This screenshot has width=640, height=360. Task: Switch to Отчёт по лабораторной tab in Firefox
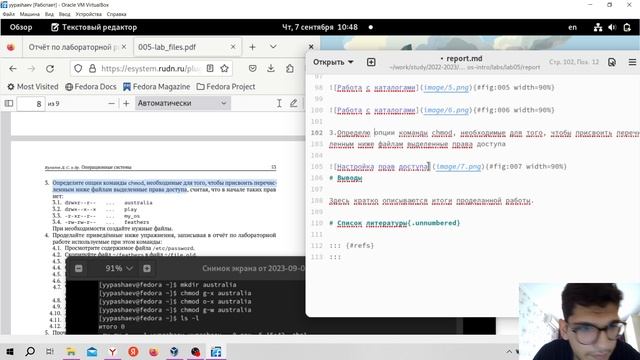click(x=73, y=47)
